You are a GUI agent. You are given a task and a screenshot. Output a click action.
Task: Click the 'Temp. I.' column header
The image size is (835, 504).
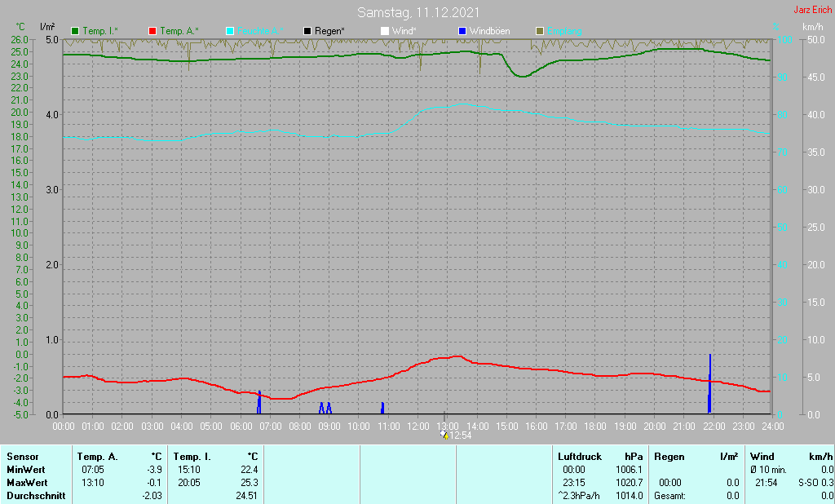pyautogui.click(x=192, y=457)
